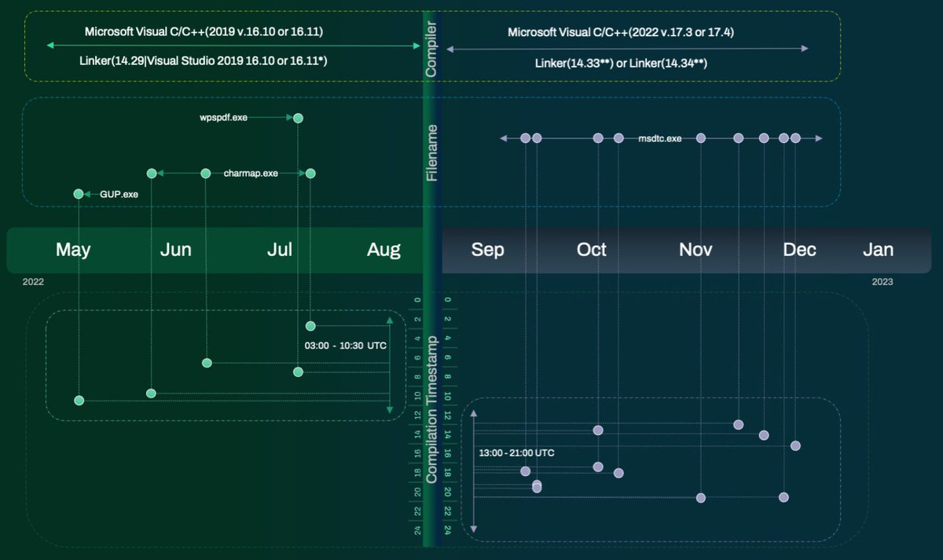Click the GUP.exe green dot marker

click(79, 193)
